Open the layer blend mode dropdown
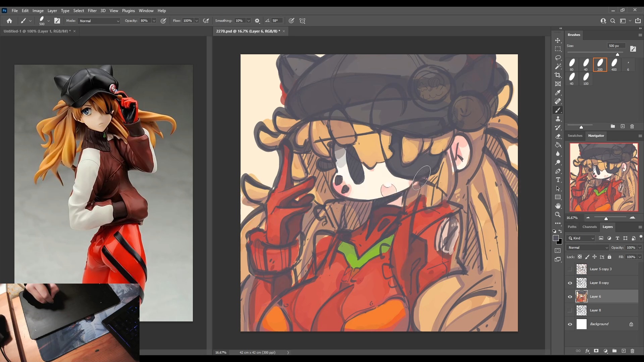The image size is (644, 362). [588, 248]
